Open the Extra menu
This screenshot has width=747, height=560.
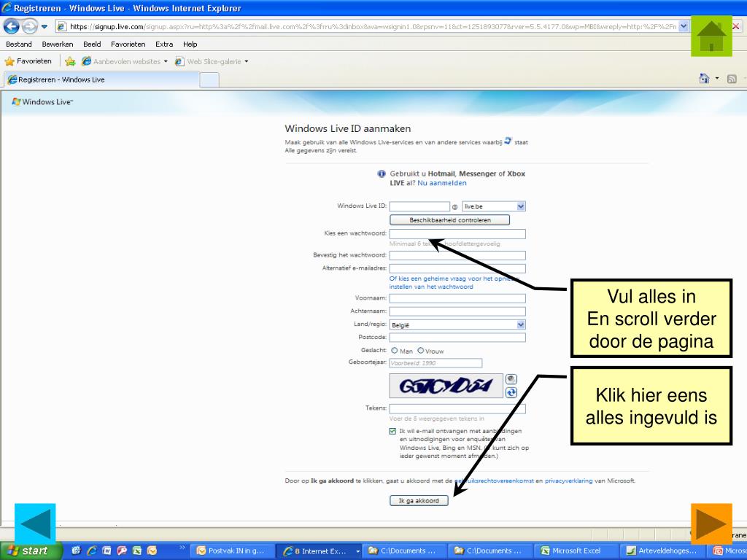[164, 44]
